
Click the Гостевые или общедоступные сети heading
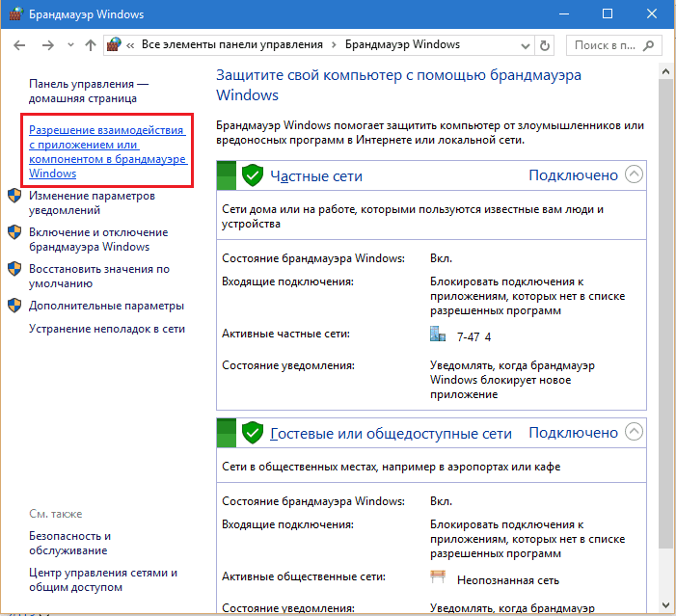391,433
